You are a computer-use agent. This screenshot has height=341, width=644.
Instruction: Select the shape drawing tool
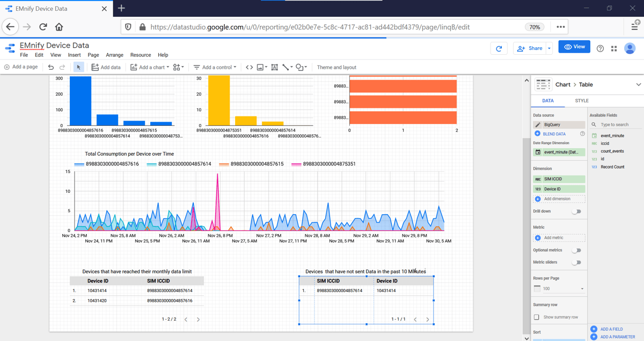point(302,67)
